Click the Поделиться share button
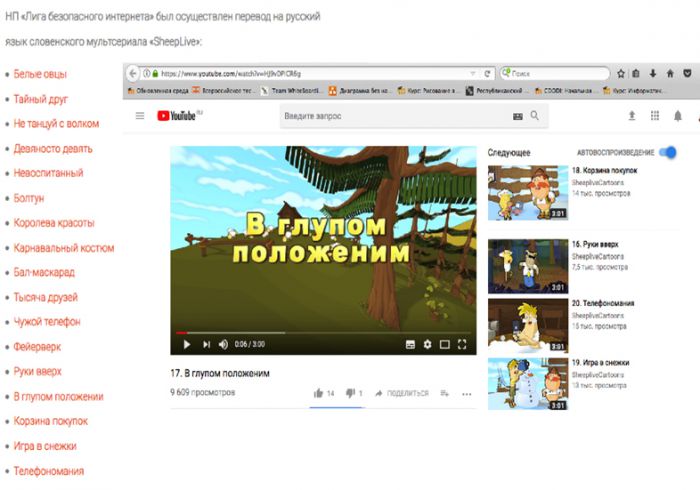The width and height of the screenshot is (700, 490). pyautogui.click(x=402, y=393)
